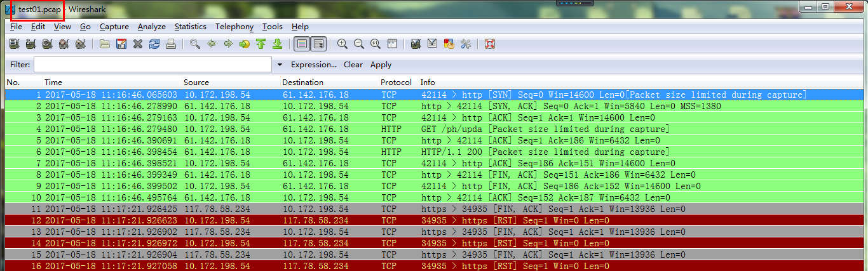Zoom in on packet text
868x271 pixels.
342,44
